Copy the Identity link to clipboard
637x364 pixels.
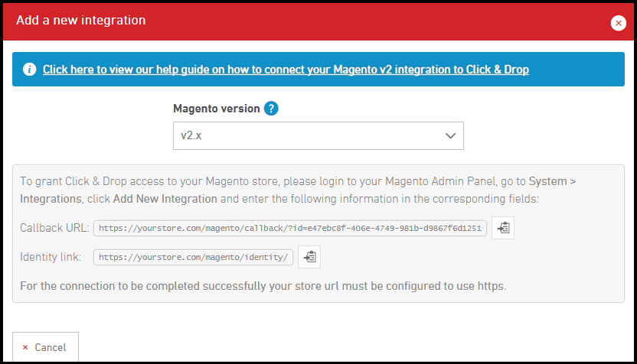(x=309, y=258)
